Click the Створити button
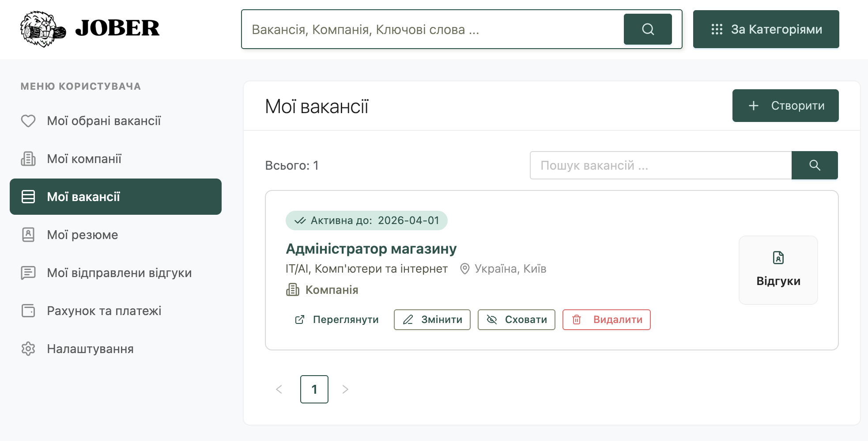Viewport: 868px width, 441px height. (785, 106)
